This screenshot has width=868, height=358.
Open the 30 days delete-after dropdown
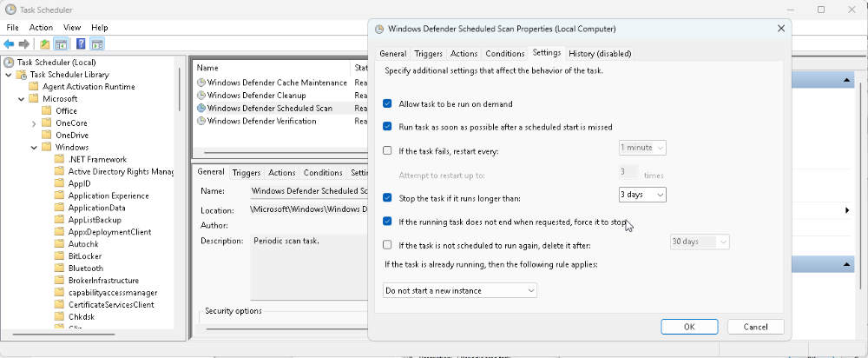click(x=700, y=242)
